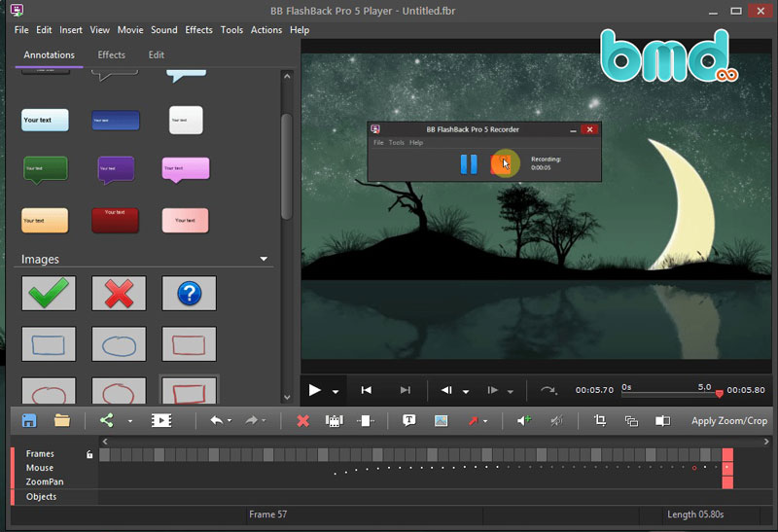Step forward one frame
778x532 pixels.
[x=492, y=390]
